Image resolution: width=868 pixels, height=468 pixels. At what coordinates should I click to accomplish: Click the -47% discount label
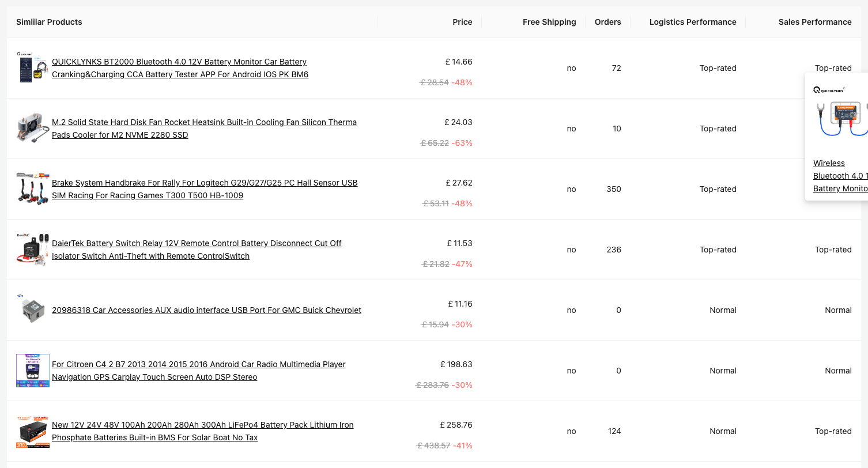[462, 264]
